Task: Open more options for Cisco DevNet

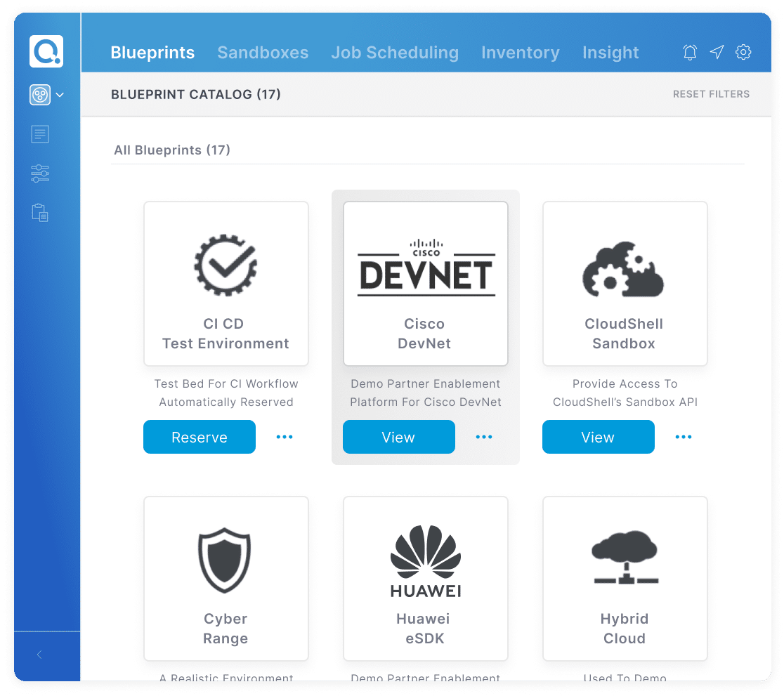Action: tap(484, 437)
